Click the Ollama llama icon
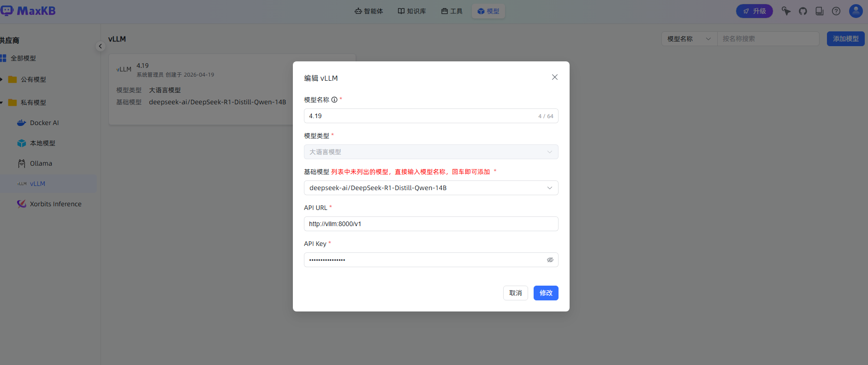This screenshot has width=868, height=365. (x=22, y=163)
